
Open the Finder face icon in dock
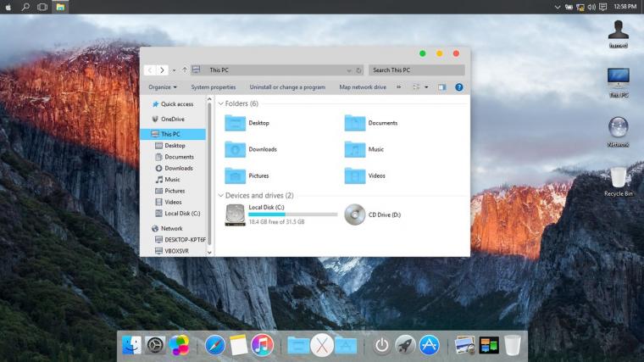point(131,345)
